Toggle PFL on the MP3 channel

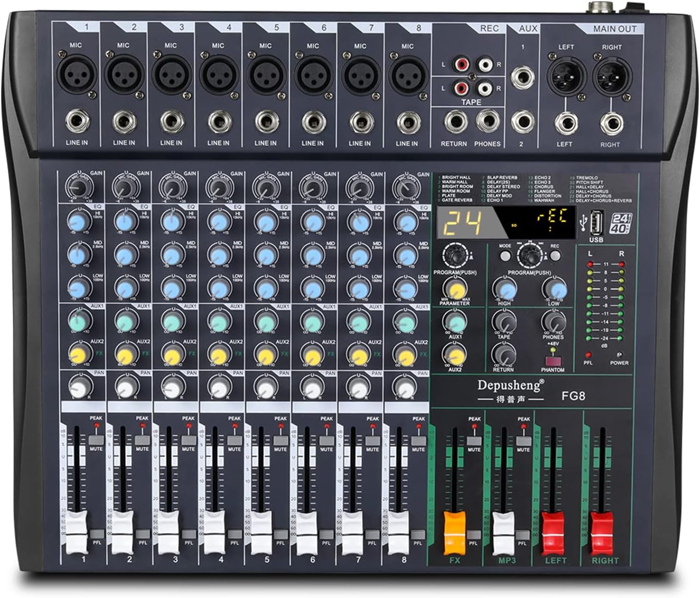pyautogui.click(x=523, y=534)
